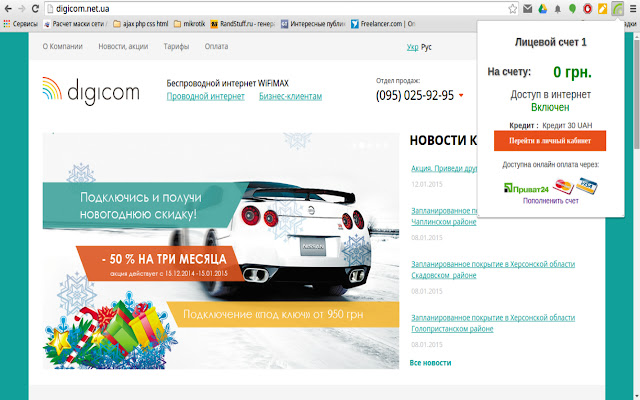Viewport: 640px width, 400px height.
Task: Click the Приват24 payment logo
Action: pyautogui.click(x=526, y=188)
